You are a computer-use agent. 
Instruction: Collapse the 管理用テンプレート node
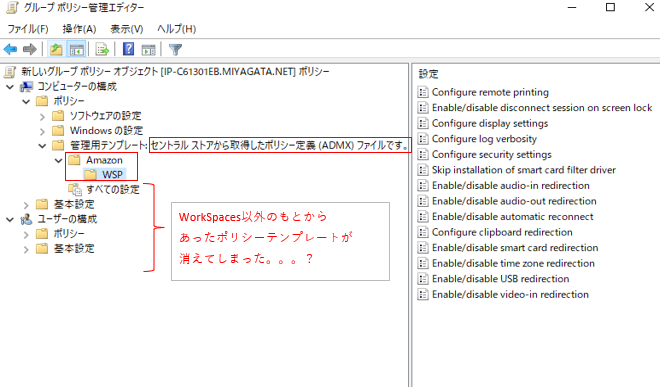(x=42, y=146)
